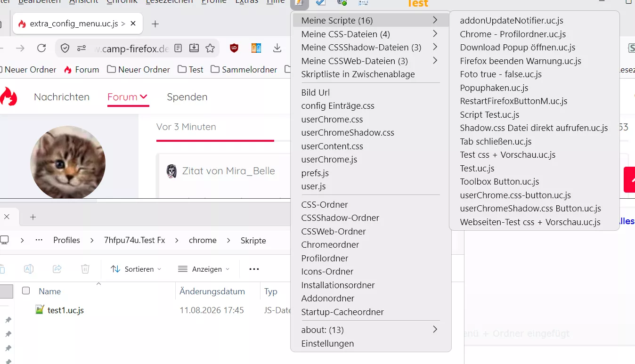Open the tracking protection shield icon
Screen dimensions: 635x364
[65, 48]
